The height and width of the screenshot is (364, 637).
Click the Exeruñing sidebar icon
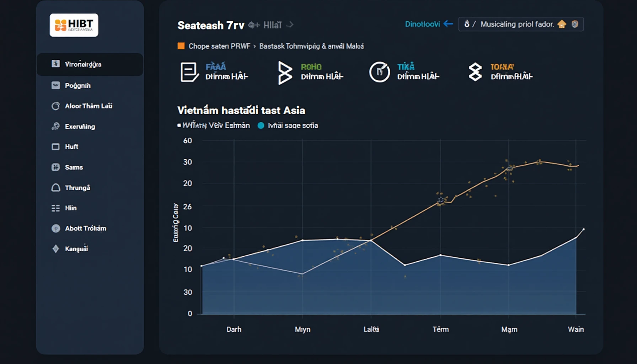56,126
